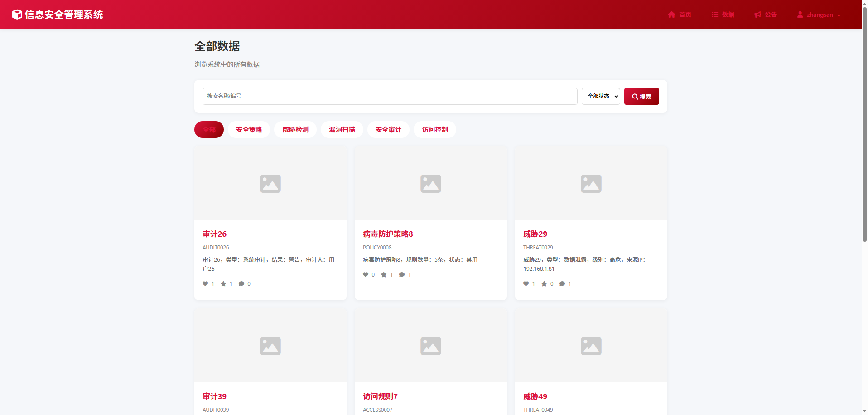Open comments icon on 审计26 card
The image size is (868, 415).
241,284
